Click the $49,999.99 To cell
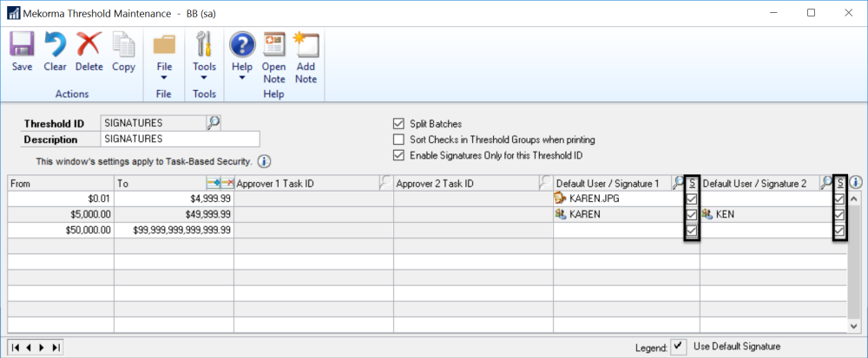This screenshot has height=358, width=868. pyautogui.click(x=174, y=214)
